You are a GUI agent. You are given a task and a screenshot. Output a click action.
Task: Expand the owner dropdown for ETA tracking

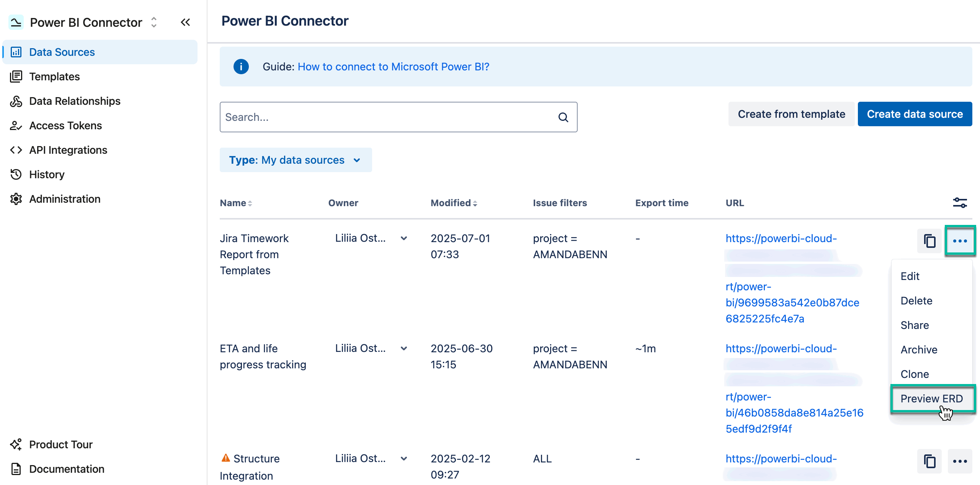[404, 348]
